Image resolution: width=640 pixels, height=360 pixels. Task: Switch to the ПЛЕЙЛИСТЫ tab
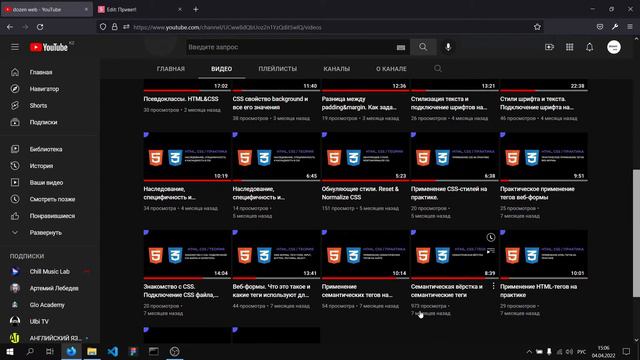(278, 69)
